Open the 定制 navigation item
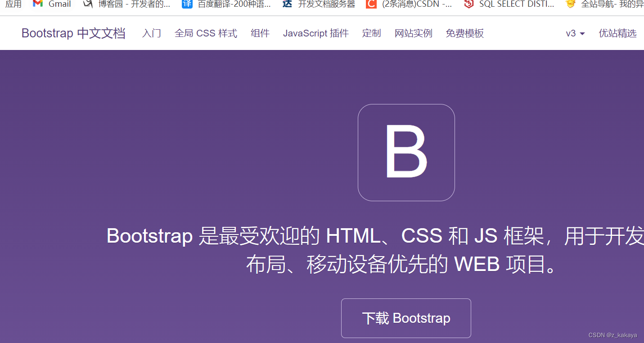The height and width of the screenshot is (343, 644). 372,33
